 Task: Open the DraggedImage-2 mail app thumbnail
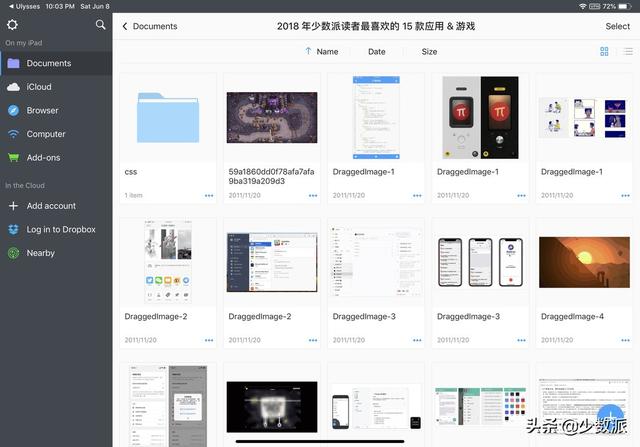[272, 262]
